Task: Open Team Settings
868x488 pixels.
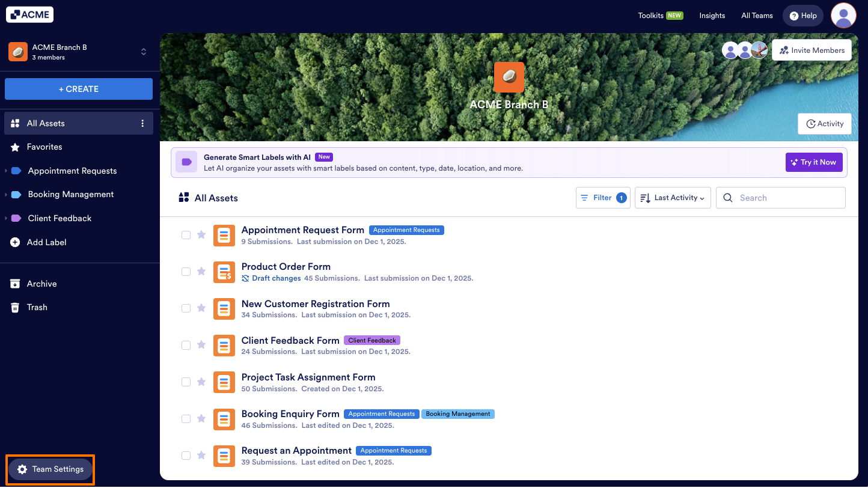Action: coord(50,469)
